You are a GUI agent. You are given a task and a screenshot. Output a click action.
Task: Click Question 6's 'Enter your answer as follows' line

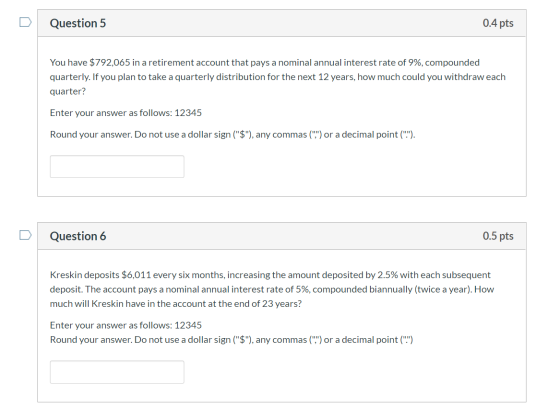click(126, 325)
